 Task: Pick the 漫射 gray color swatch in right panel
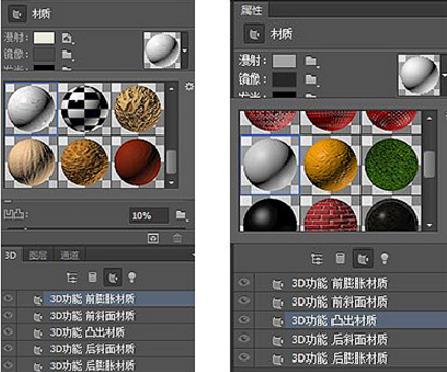pyautogui.click(x=284, y=61)
